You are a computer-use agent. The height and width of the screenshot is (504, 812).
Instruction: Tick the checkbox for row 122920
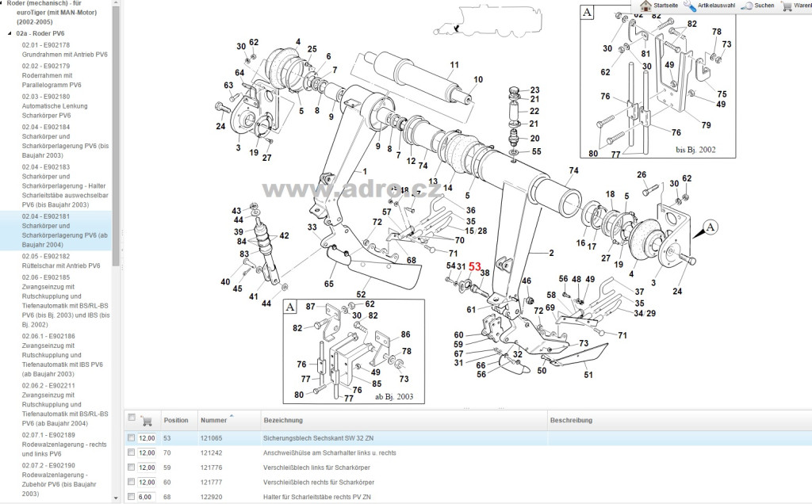point(131,496)
